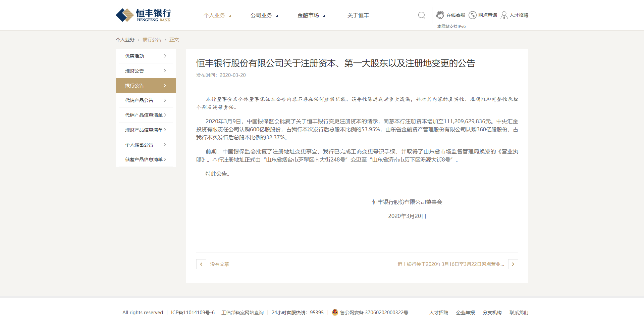Open next article about 3月16日至3月22日网点营业
644x327 pixels.
point(451,264)
